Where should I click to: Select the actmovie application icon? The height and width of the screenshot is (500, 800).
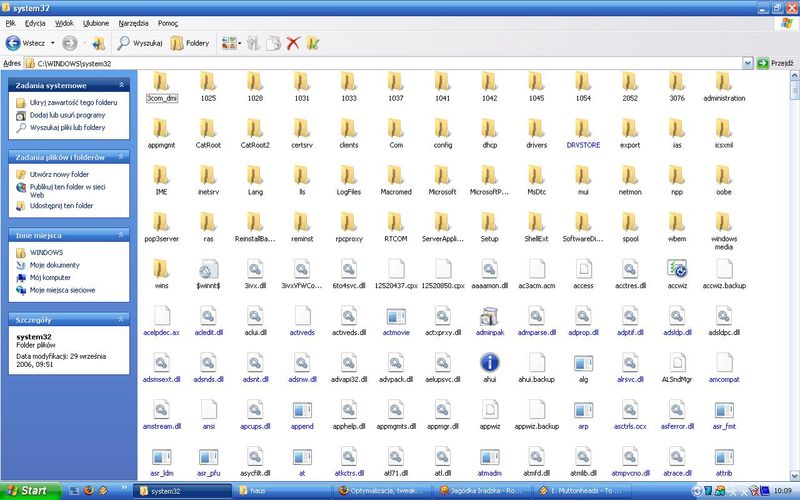395,316
